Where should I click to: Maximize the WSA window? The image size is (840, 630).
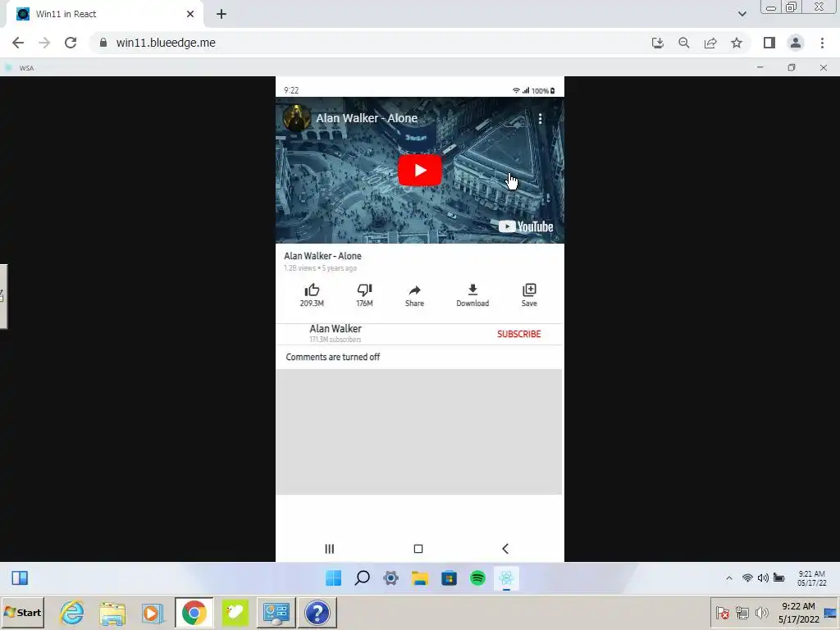792,67
